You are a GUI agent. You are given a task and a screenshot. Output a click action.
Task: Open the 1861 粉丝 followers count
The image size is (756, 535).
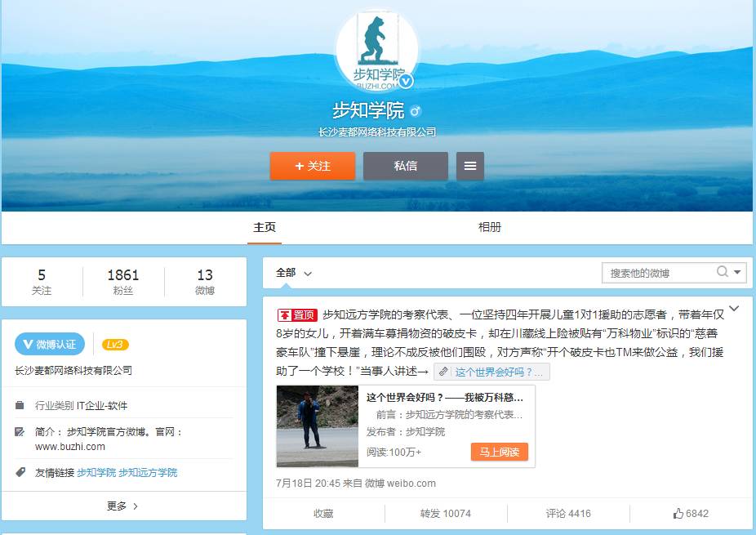123,282
